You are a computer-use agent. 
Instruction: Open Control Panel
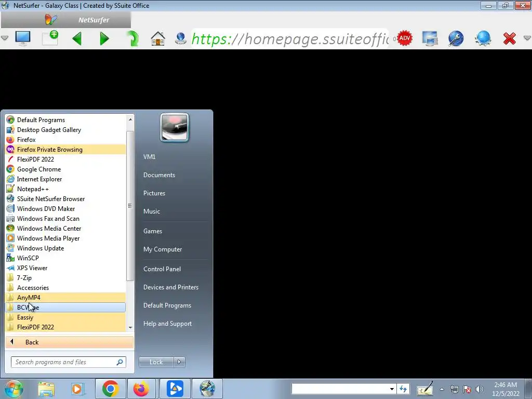162,269
